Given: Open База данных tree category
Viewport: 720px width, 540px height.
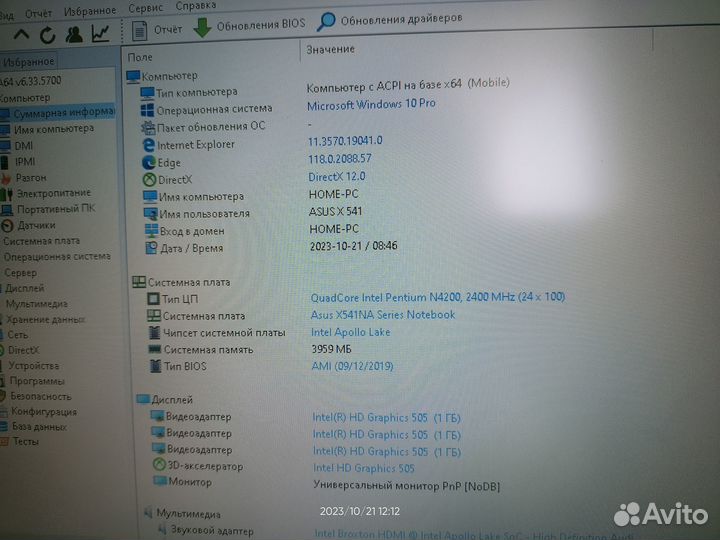Looking at the screenshot, I should click(x=39, y=427).
